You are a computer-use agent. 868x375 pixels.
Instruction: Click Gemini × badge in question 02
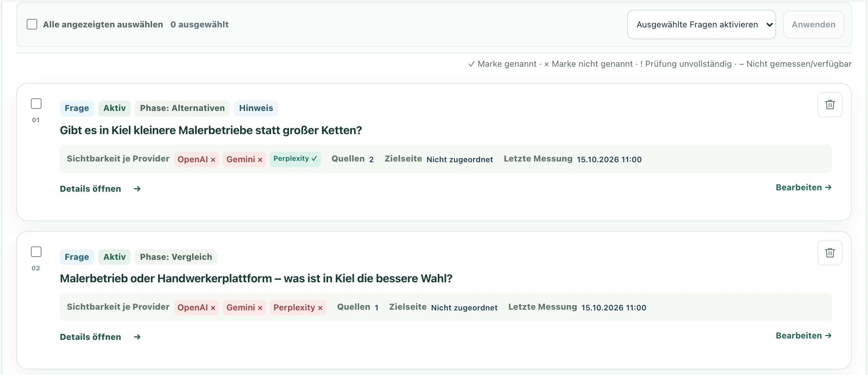tap(244, 308)
